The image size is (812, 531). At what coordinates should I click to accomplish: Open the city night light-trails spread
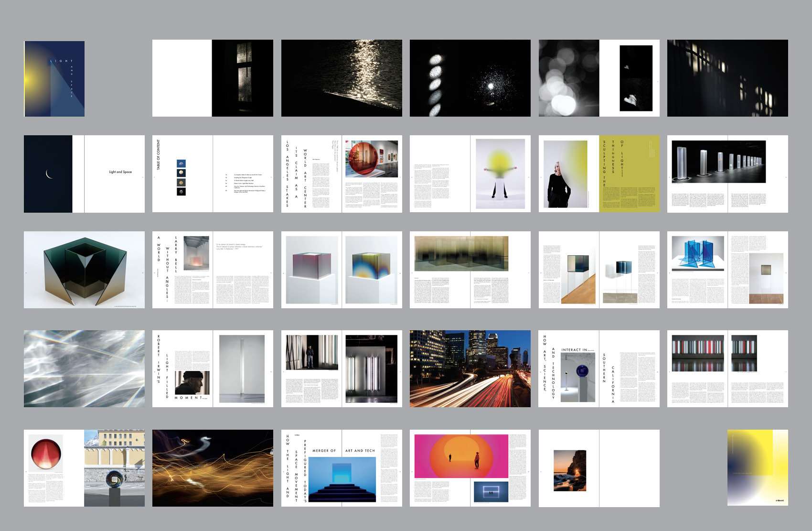click(x=470, y=368)
